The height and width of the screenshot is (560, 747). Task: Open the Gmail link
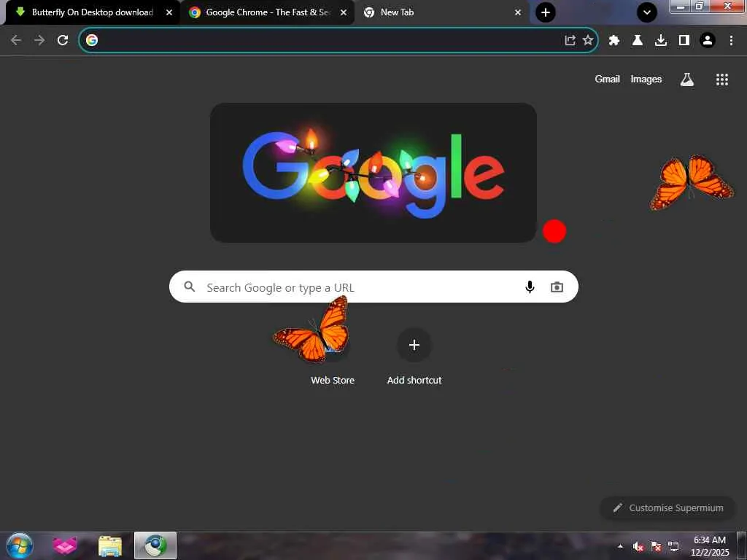[607, 79]
